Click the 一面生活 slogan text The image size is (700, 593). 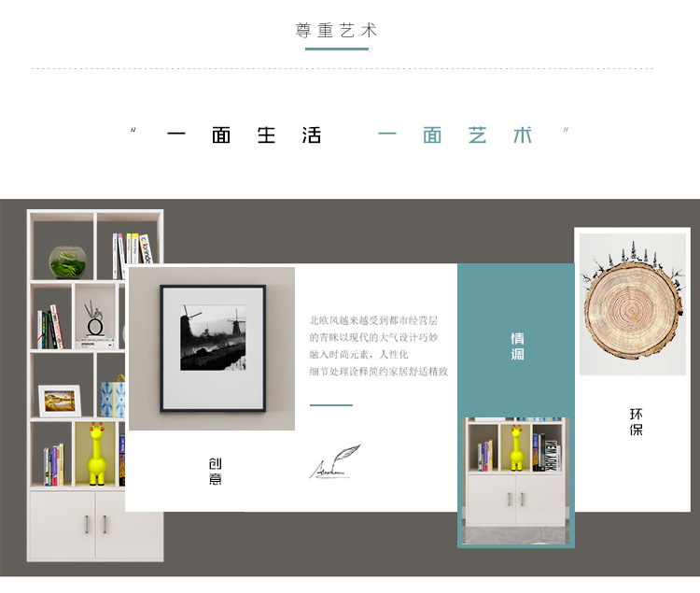pos(245,134)
